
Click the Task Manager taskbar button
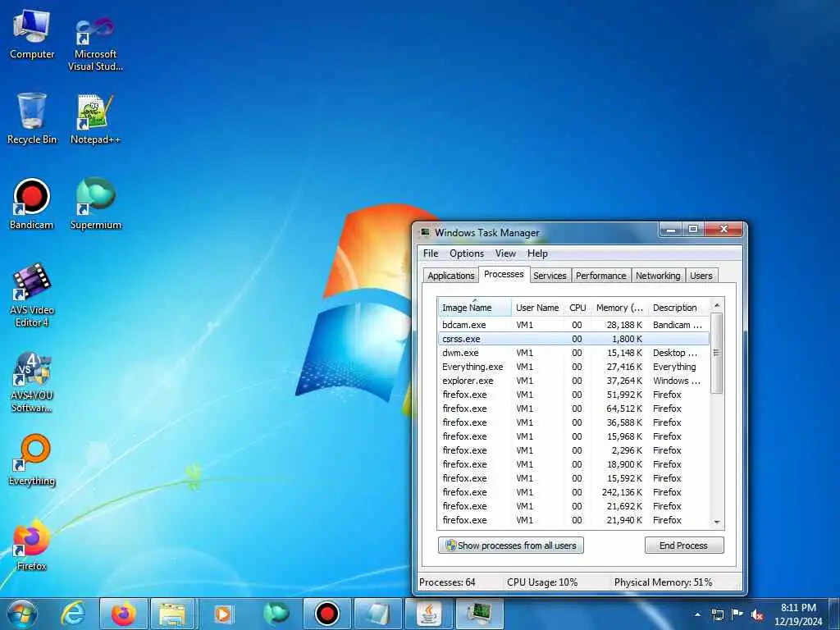click(x=479, y=614)
